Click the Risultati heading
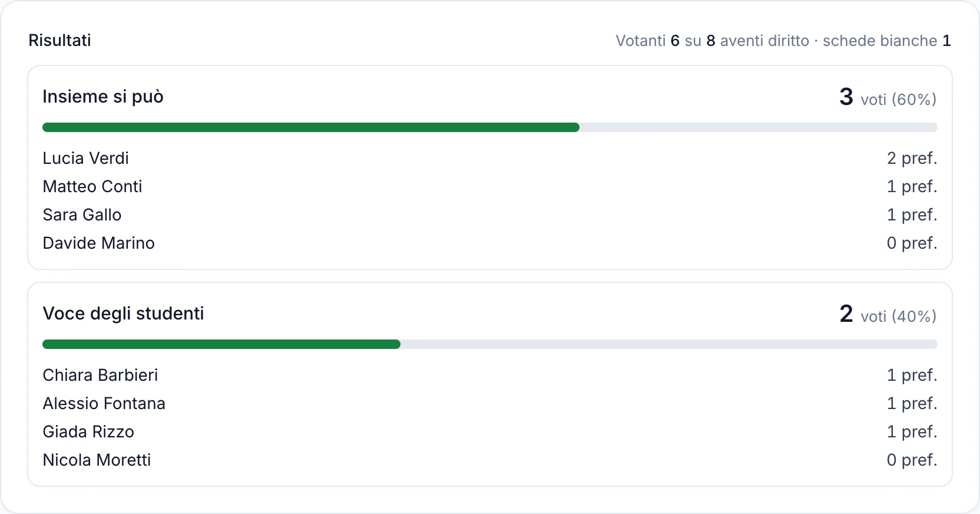This screenshot has width=980, height=514. (x=59, y=40)
